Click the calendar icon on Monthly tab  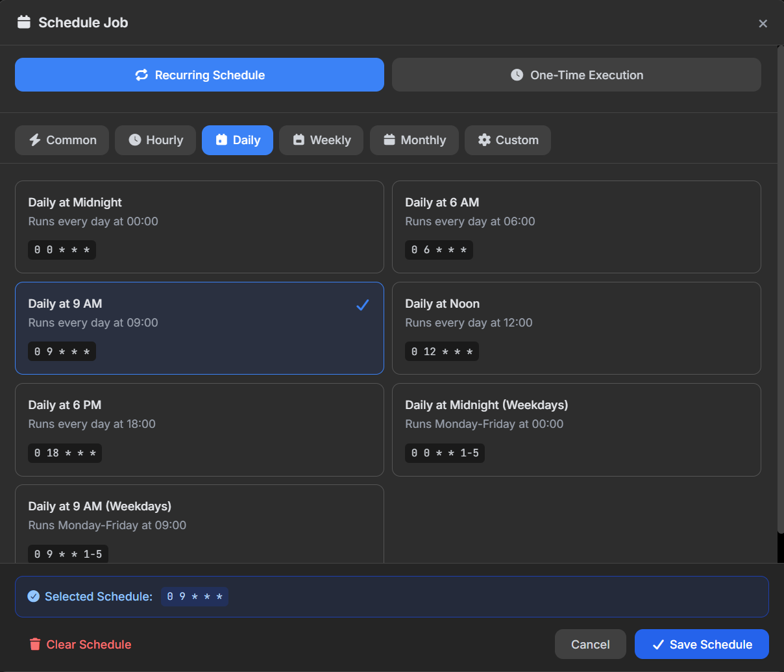tap(389, 140)
